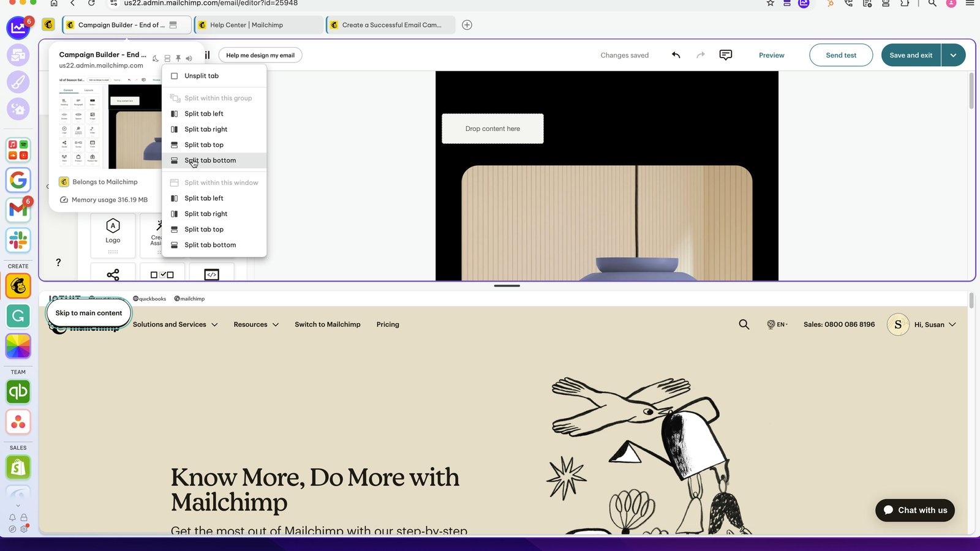This screenshot has width=980, height=551.
Task: Click Switch to Mailchimp link
Action: [x=328, y=324]
